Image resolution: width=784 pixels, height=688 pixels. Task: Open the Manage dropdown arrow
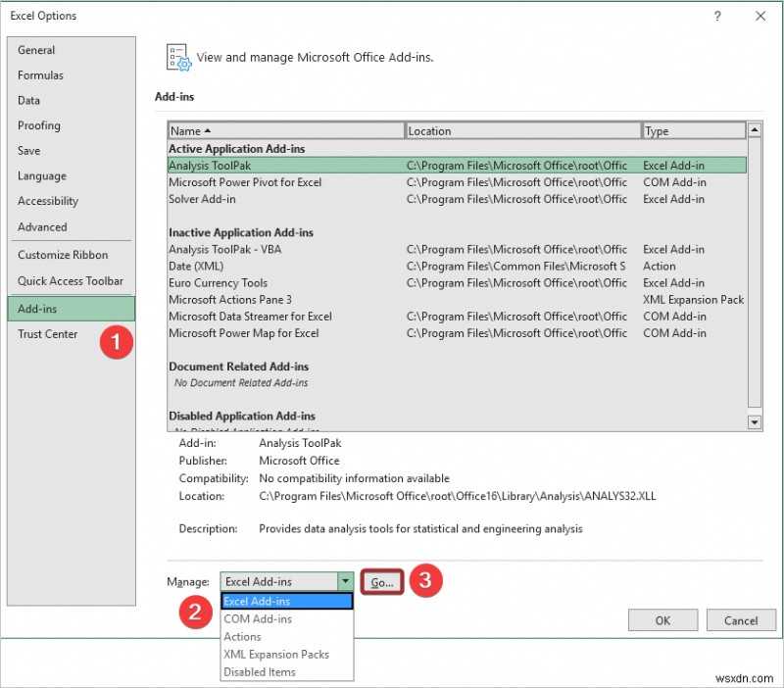[x=347, y=581]
